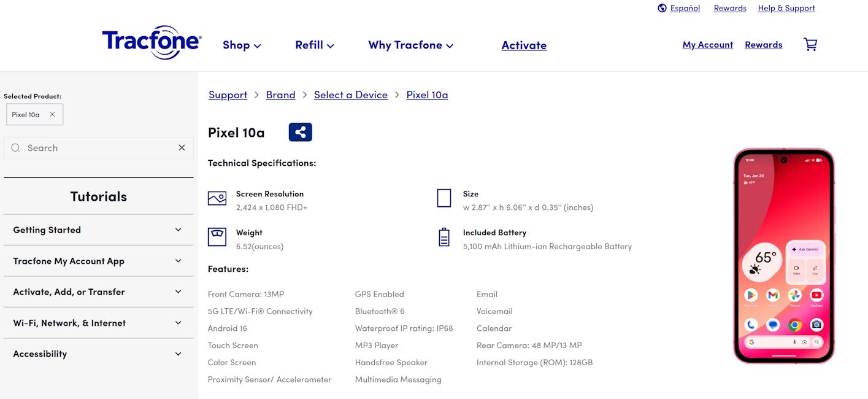Viewport: 868px width, 399px height.
Task: Open the shopping cart icon
Action: tap(810, 44)
